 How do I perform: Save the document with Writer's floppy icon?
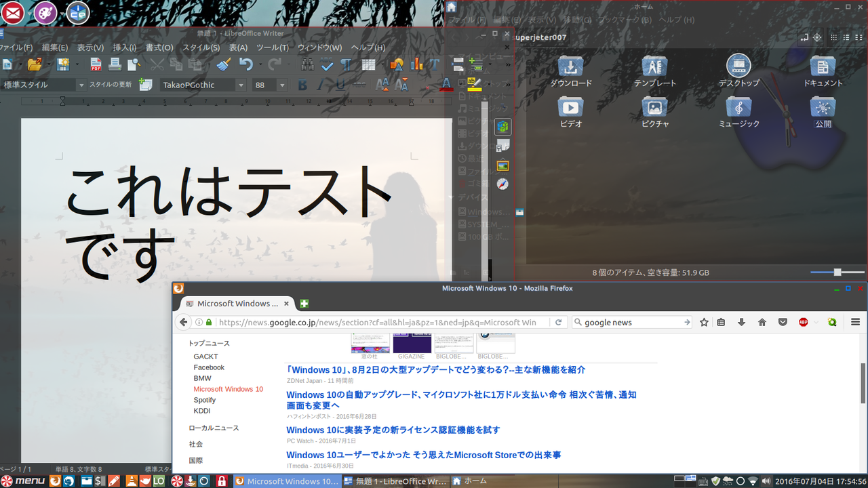[63, 65]
